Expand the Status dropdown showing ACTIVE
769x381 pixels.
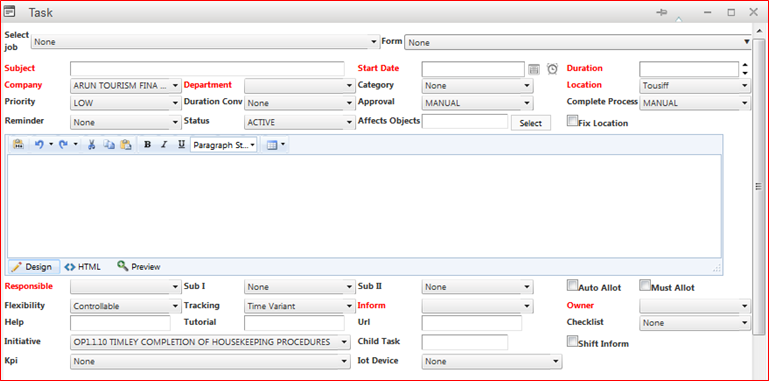[299, 123]
